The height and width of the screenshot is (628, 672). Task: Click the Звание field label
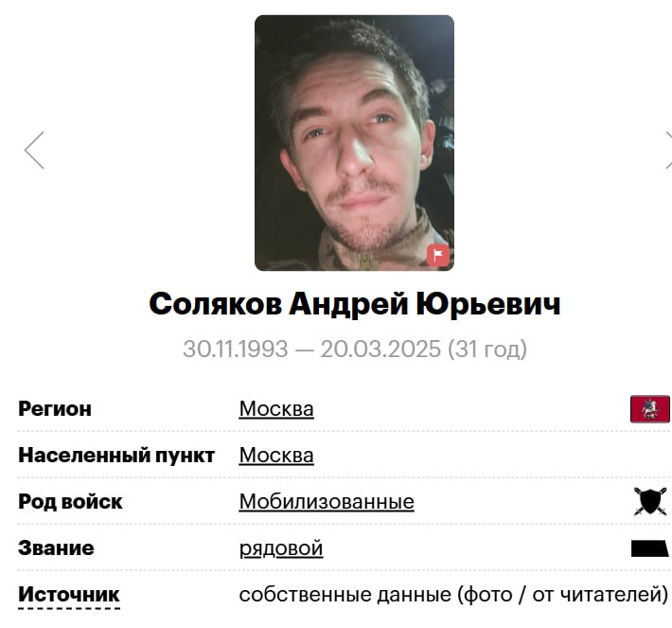(56, 548)
